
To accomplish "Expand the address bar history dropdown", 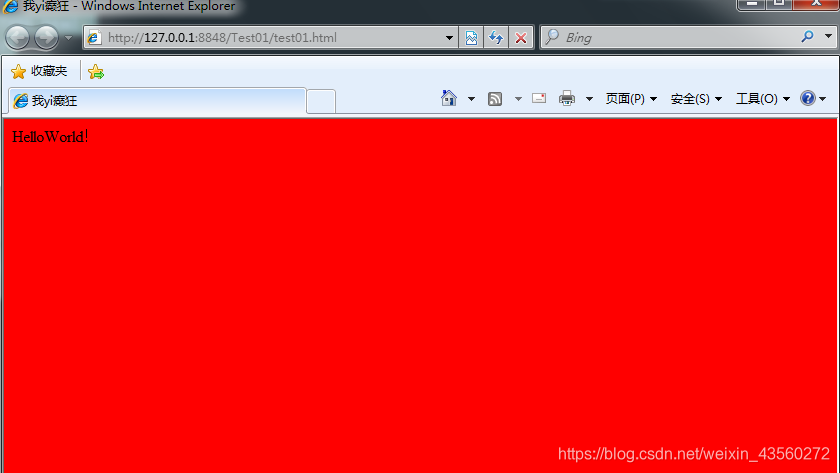I will [x=449, y=38].
